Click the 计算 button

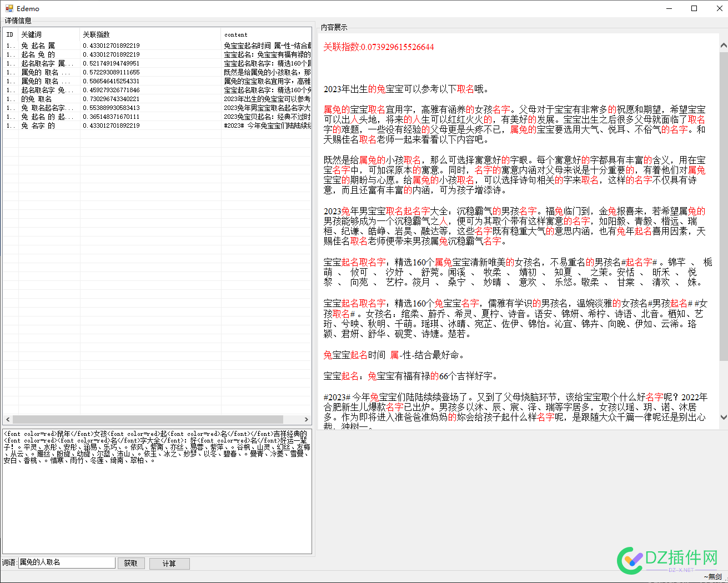pyautogui.click(x=169, y=564)
